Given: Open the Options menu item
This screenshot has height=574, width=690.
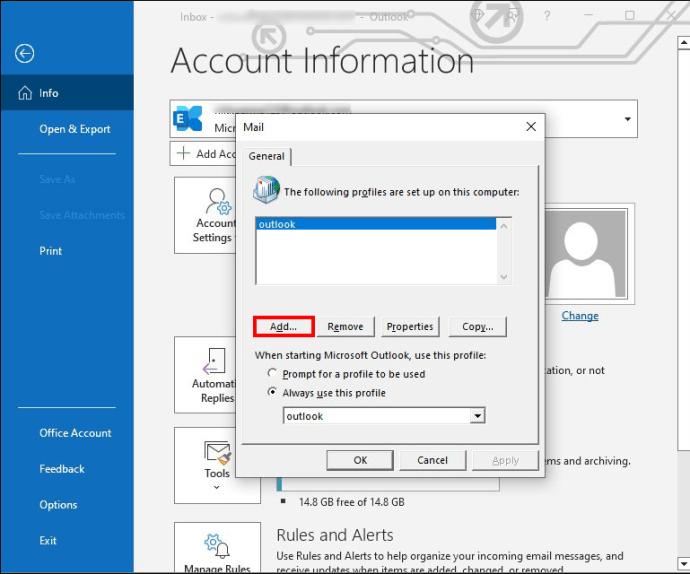Looking at the screenshot, I should 58,505.
